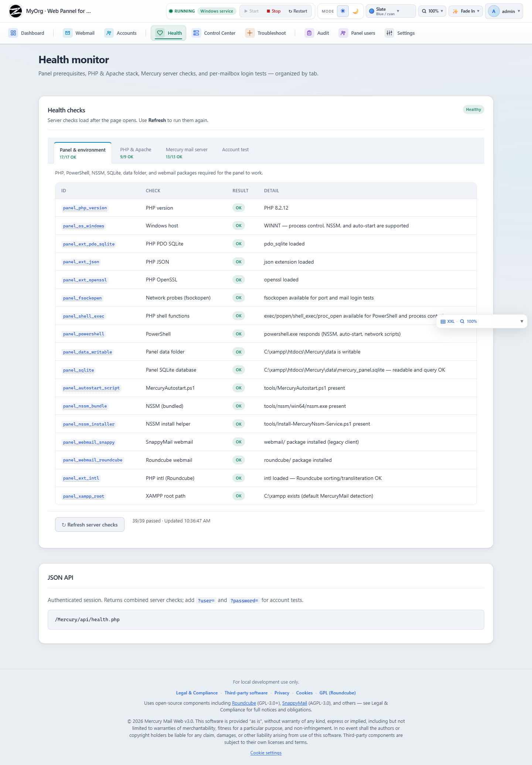
Task: Click the Healthy status badge
Action: [x=473, y=109]
